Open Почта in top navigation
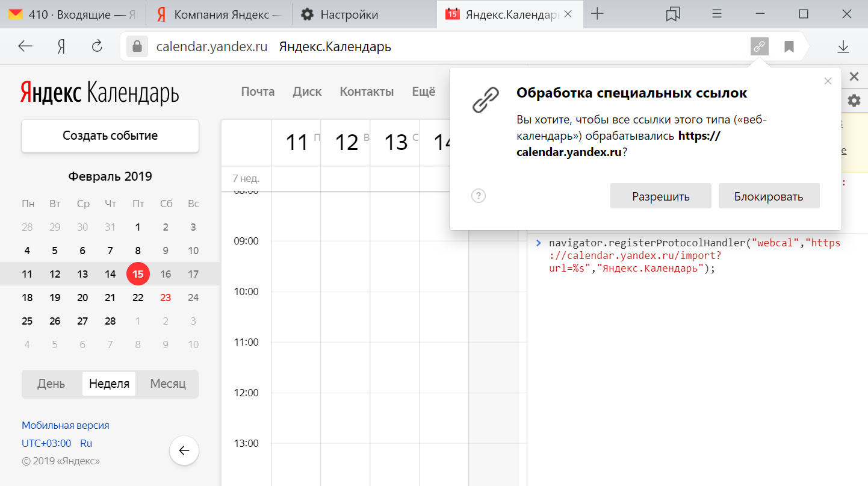This screenshot has width=868, height=486. 258,92
